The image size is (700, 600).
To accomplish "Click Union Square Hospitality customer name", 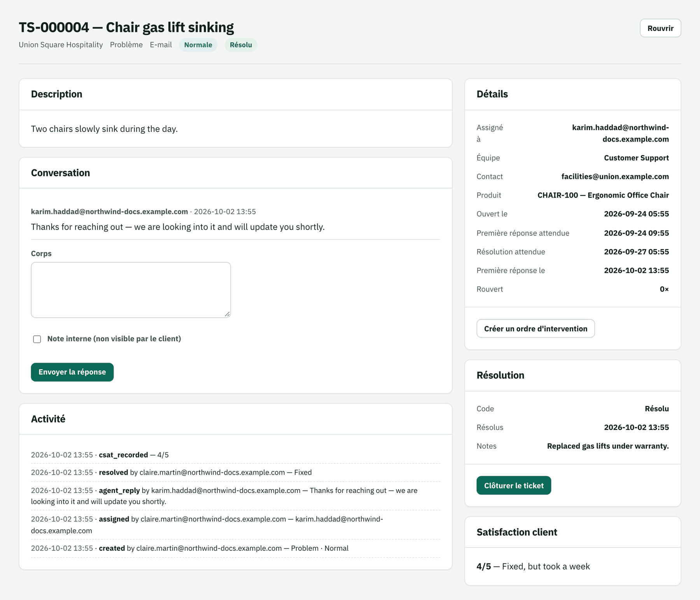I will [x=61, y=45].
